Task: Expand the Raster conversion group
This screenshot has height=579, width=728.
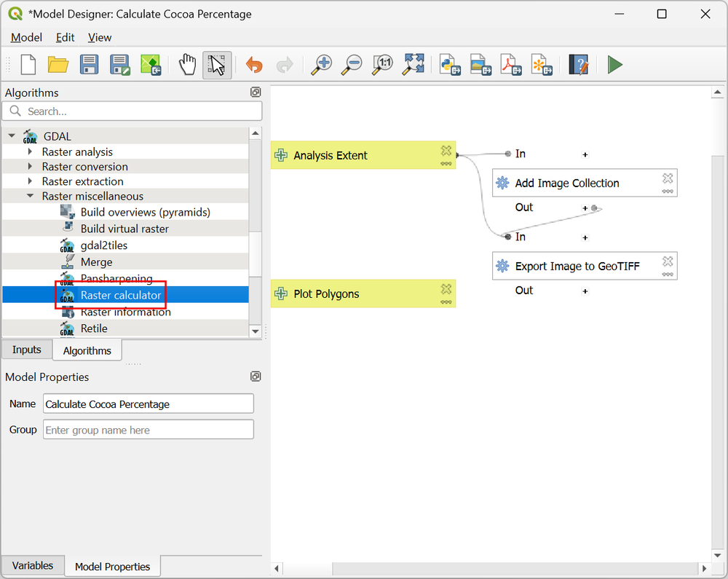Action: click(x=30, y=166)
